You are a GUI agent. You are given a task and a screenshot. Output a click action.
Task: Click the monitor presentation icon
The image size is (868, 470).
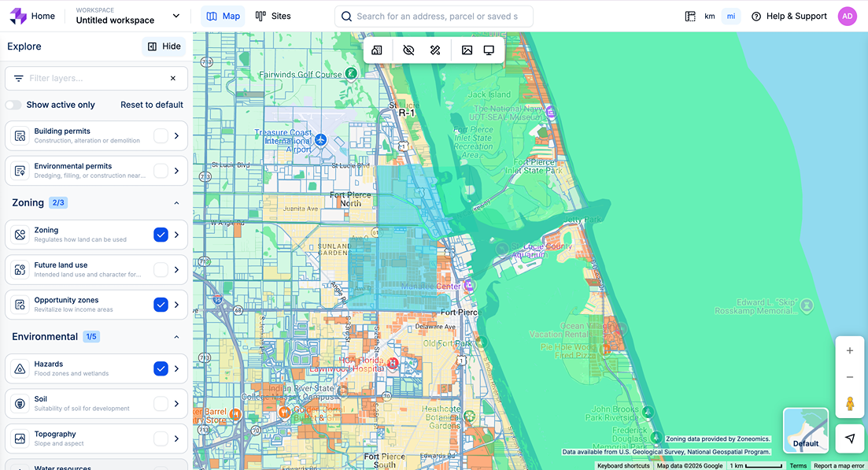click(x=489, y=50)
